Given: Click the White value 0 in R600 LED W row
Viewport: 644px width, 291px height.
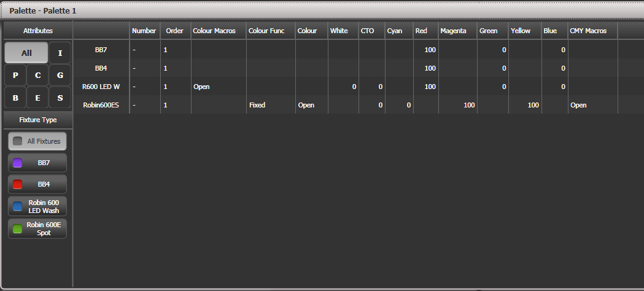Looking at the screenshot, I should pos(354,87).
